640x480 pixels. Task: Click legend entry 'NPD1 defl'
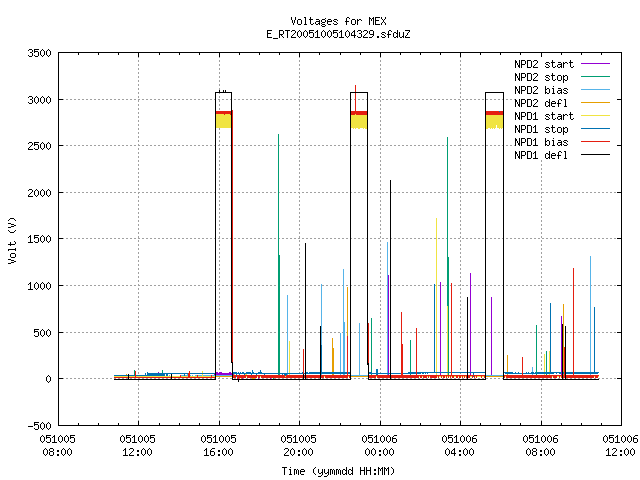[541, 156]
